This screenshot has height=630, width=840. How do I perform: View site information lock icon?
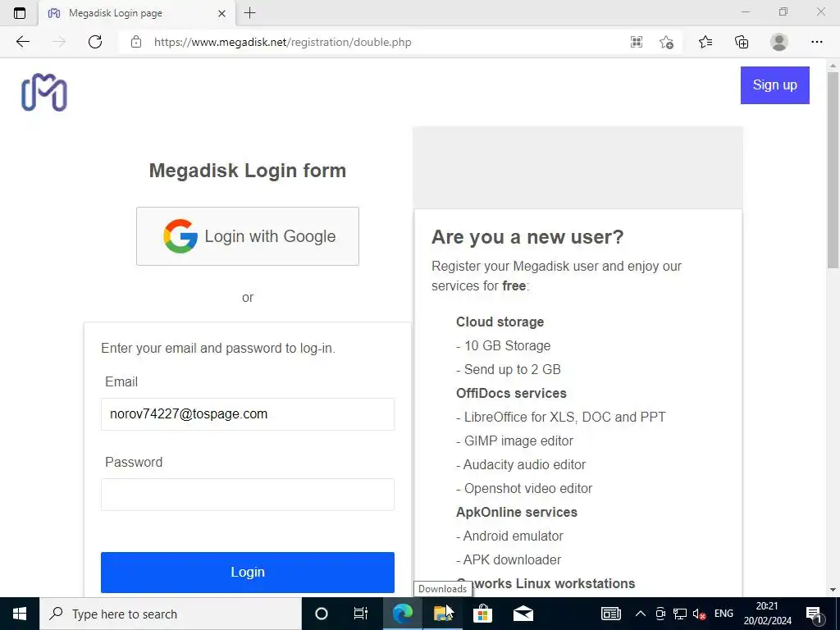point(136,42)
